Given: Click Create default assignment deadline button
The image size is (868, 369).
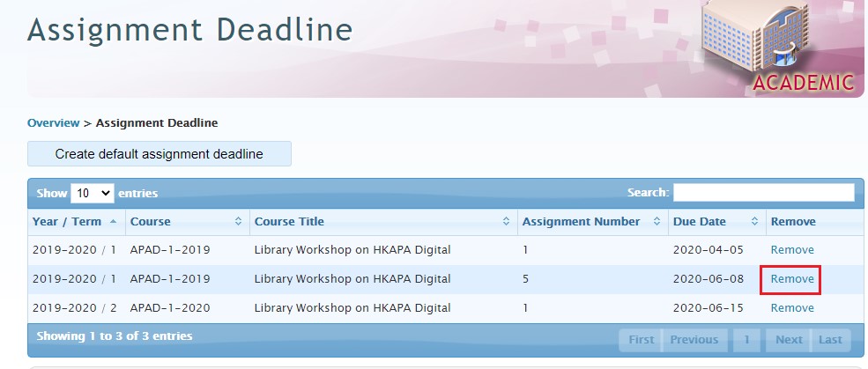Looking at the screenshot, I should pyautogui.click(x=159, y=154).
